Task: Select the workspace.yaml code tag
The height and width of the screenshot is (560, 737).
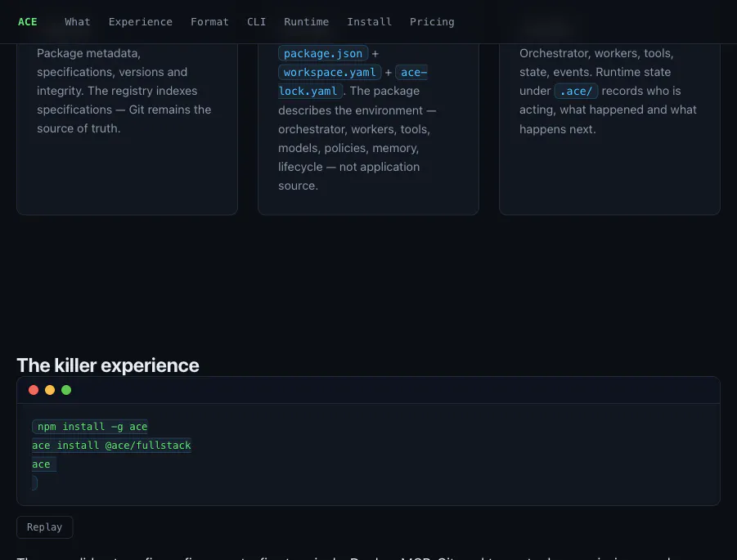Action: pyautogui.click(x=330, y=72)
